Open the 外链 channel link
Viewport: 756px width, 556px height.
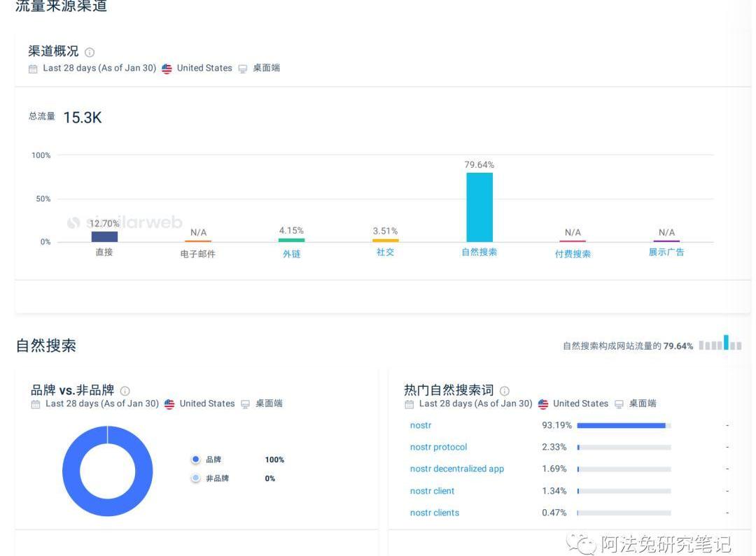[x=291, y=254]
